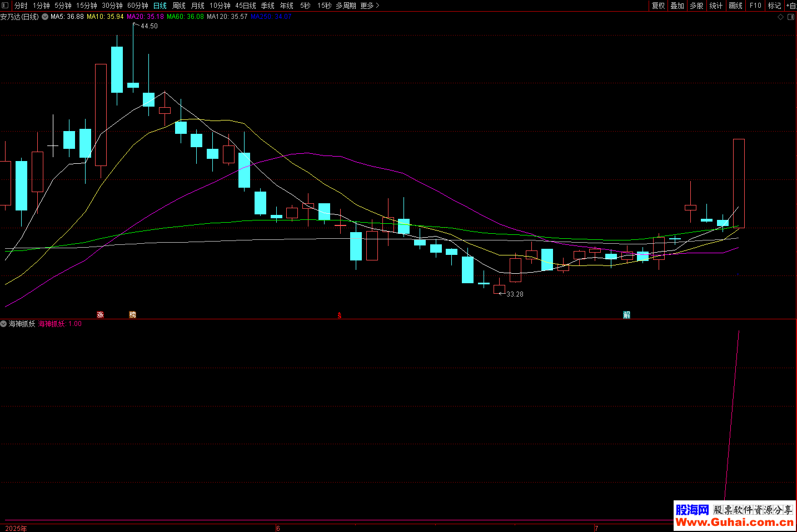Click the MA120: 35.57 label
The height and width of the screenshot is (532, 797).
227,17
